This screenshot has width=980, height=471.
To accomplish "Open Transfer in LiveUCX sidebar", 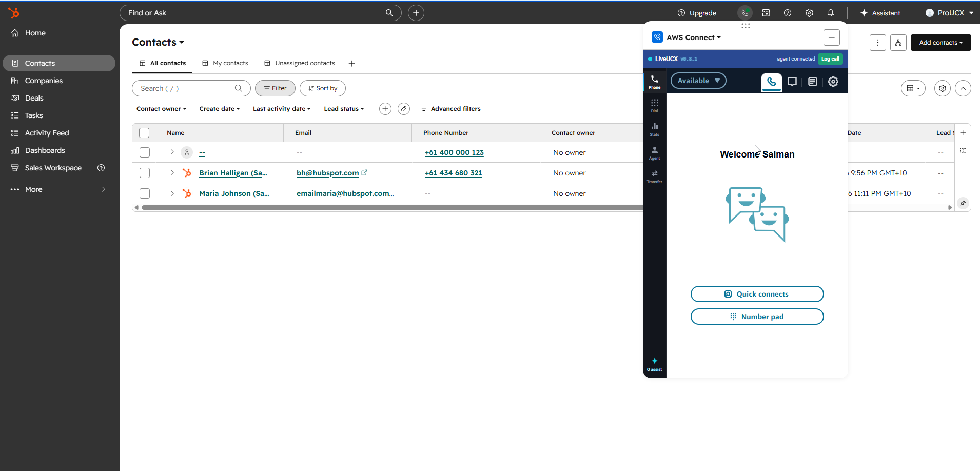I will click(655, 176).
